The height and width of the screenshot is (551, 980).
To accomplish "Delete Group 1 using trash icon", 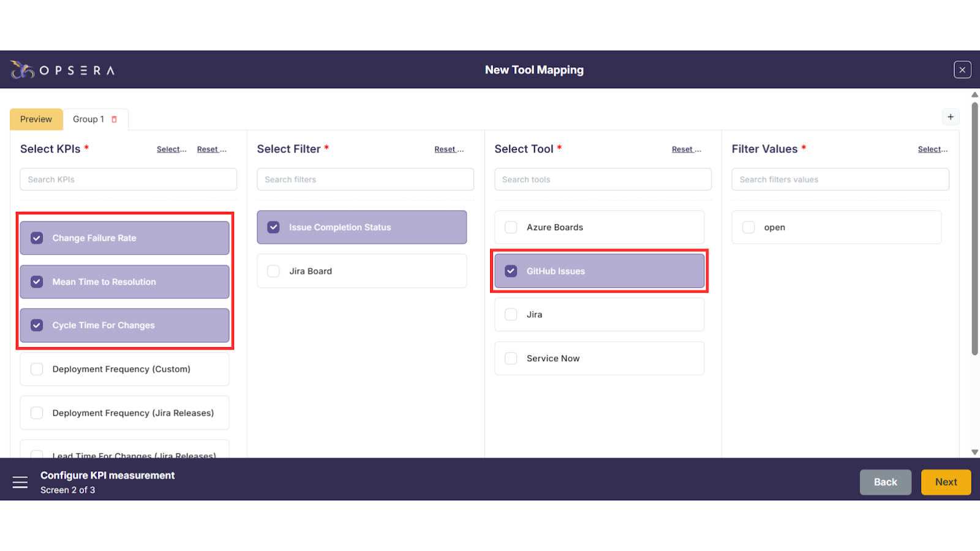I will (x=114, y=119).
